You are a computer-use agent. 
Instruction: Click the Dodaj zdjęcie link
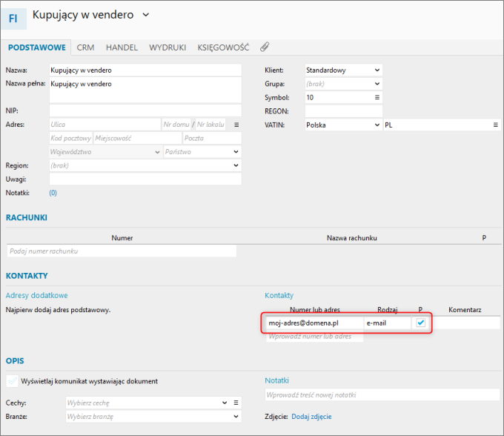click(311, 417)
